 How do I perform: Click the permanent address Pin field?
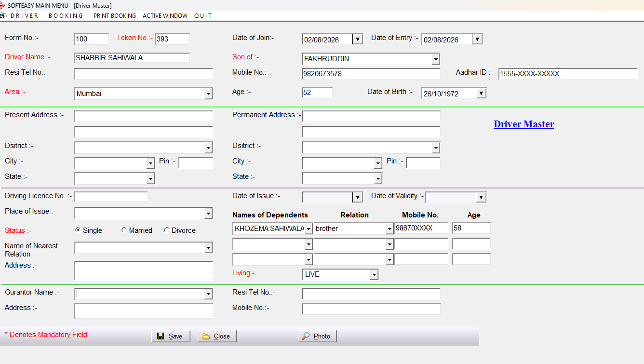tap(423, 162)
